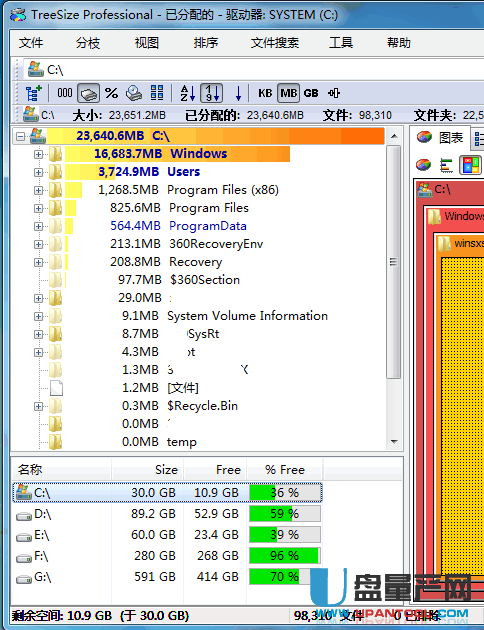Open the 分枝 menu
The width and height of the screenshot is (484, 630).
(x=88, y=43)
